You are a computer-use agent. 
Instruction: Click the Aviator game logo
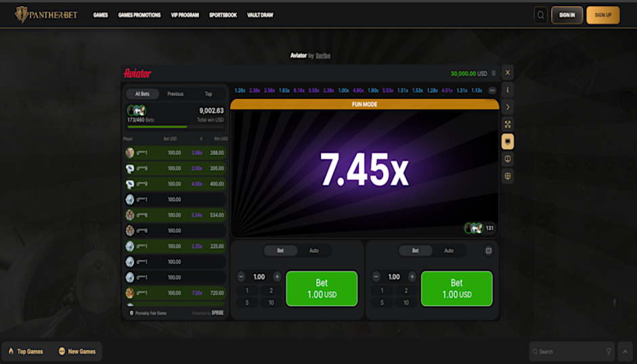[x=137, y=74]
